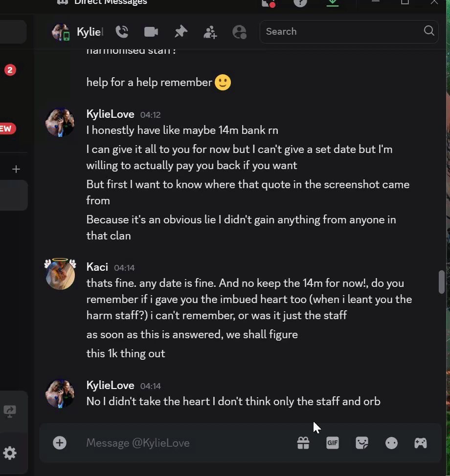Click the Search messages field
Screen dimensions: 450x476
pyautogui.click(x=342, y=31)
